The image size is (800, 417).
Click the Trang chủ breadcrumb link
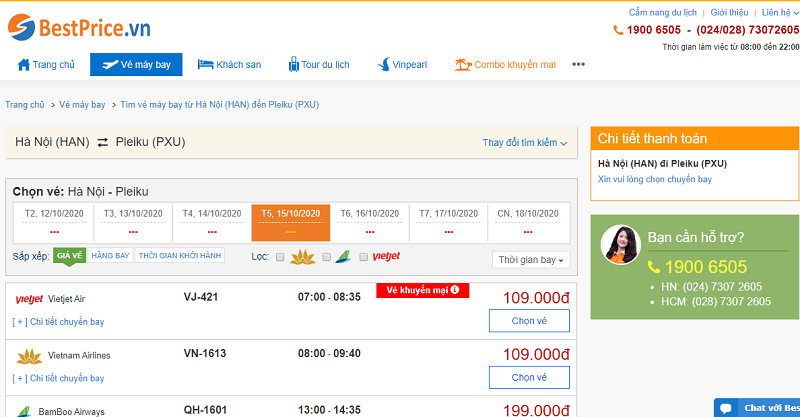point(24,105)
